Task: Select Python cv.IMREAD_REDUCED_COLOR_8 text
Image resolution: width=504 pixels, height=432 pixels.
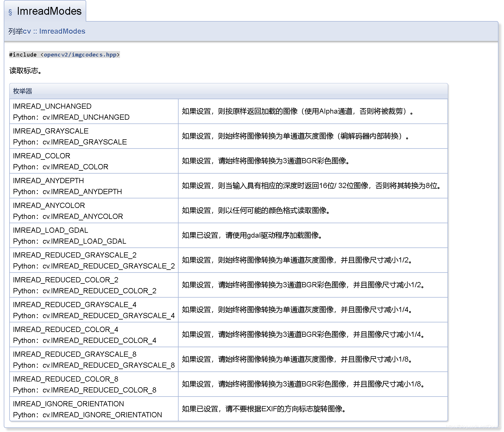Action: (x=85, y=390)
